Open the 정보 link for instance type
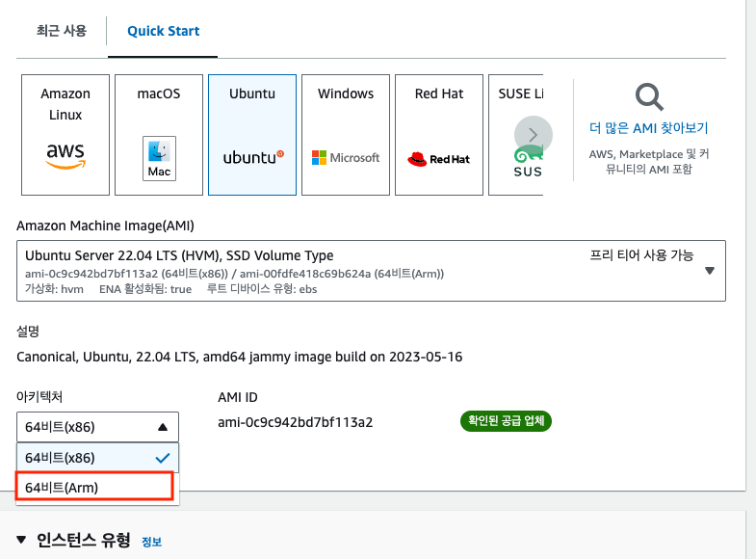The image size is (756, 559). [151, 542]
